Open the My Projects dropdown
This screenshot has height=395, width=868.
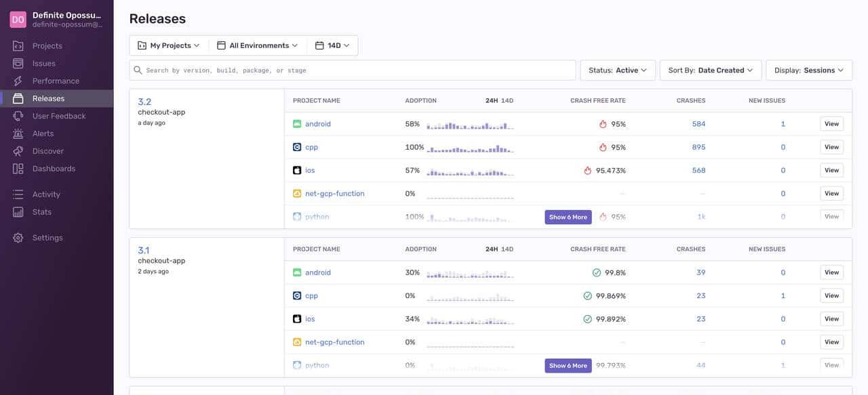[169, 45]
